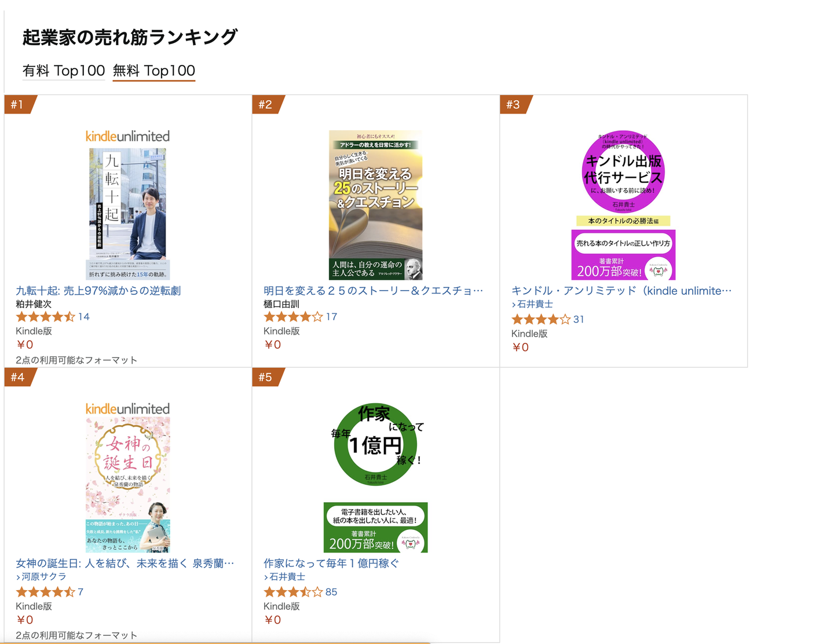Click the star rating with 31 reviews

point(541,319)
